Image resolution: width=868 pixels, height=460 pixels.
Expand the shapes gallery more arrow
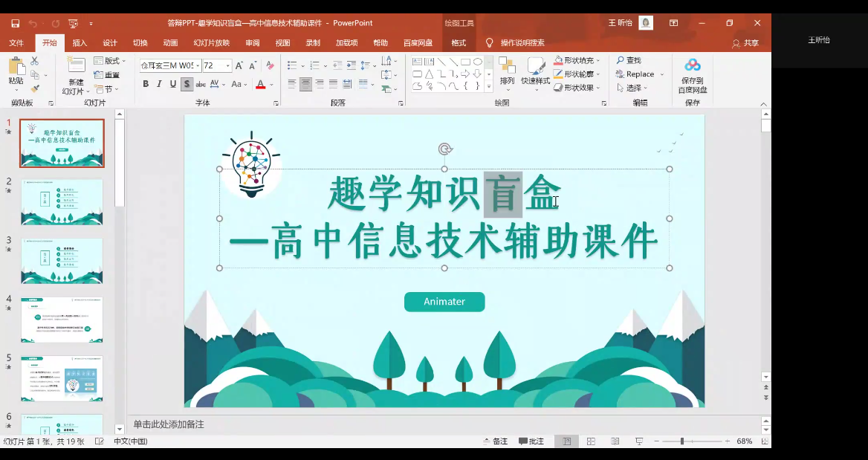(x=489, y=87)
